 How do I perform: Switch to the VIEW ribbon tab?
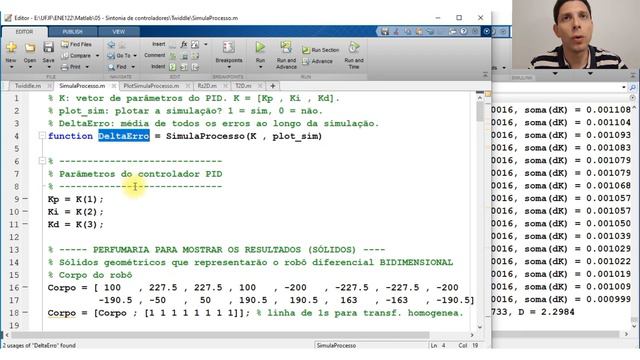point(119,32)
